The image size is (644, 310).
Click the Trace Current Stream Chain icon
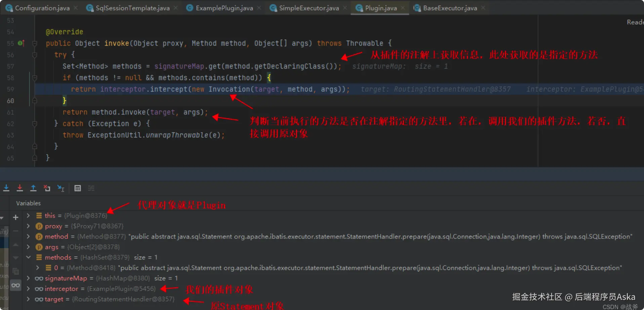point(91,188)
